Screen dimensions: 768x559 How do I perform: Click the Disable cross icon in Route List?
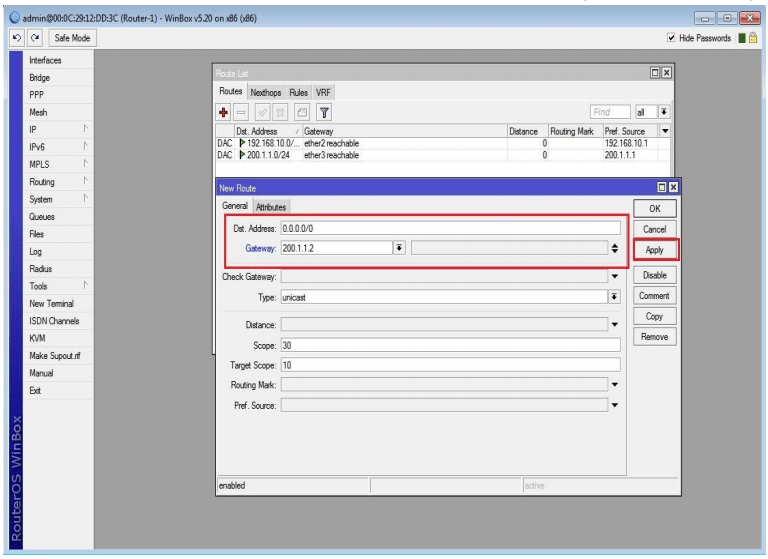tap(280, 113)
